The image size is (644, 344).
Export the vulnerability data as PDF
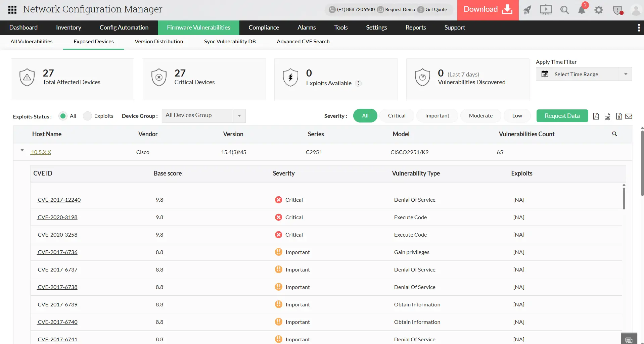click(596, 116)
